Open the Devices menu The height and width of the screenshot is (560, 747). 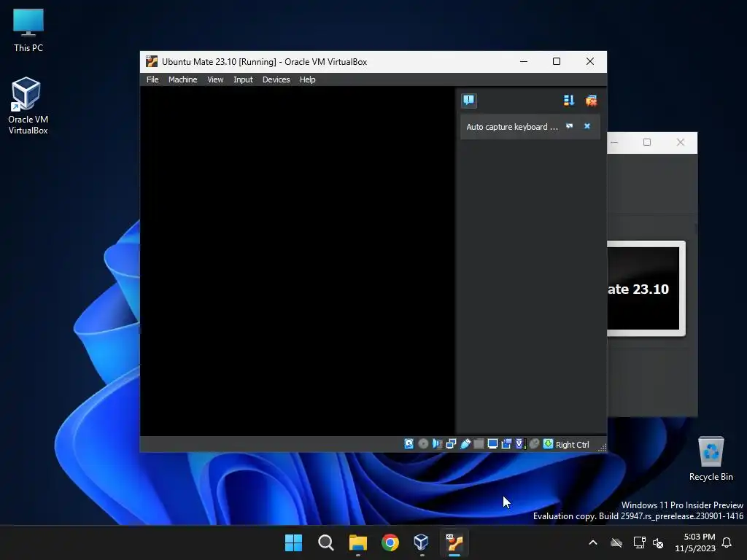click(276, 79)
